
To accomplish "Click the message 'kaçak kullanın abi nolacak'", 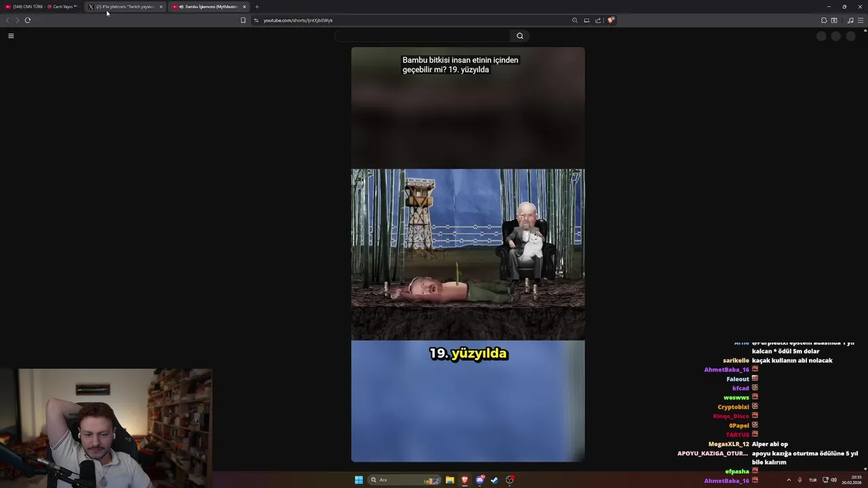I will pos(792,361).
